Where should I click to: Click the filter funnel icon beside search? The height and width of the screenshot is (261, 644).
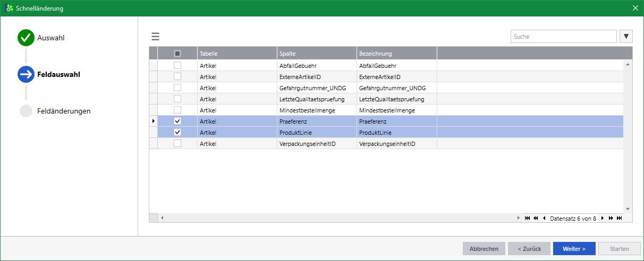tap(626, 37)
